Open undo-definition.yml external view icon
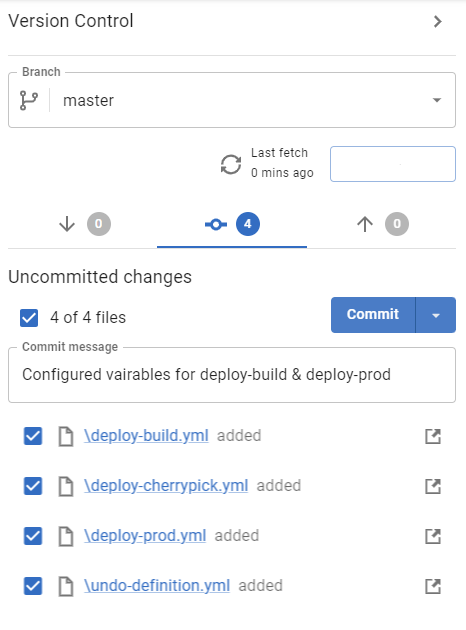 pos(433,586)
